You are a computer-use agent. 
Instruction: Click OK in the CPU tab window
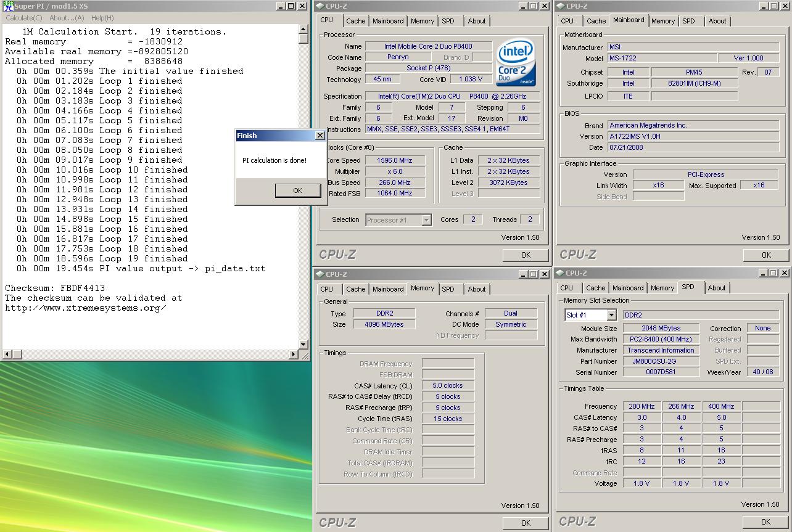click(526, 255)
